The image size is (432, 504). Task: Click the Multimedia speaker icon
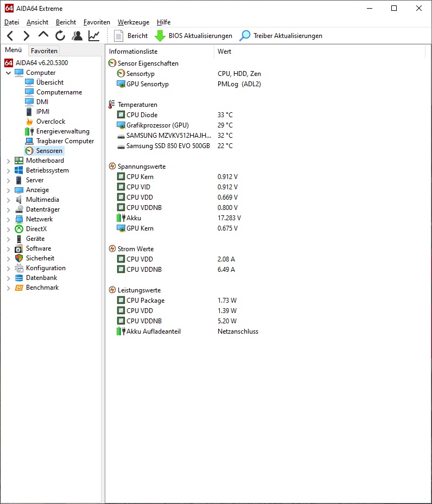click(x=19, y=200)
